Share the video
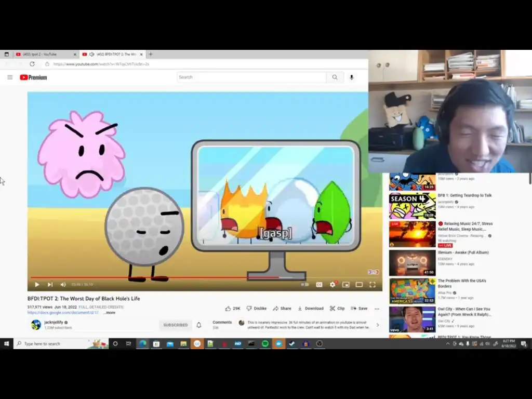This screenshot has width=532, height=399. click(x=282, y=309)
